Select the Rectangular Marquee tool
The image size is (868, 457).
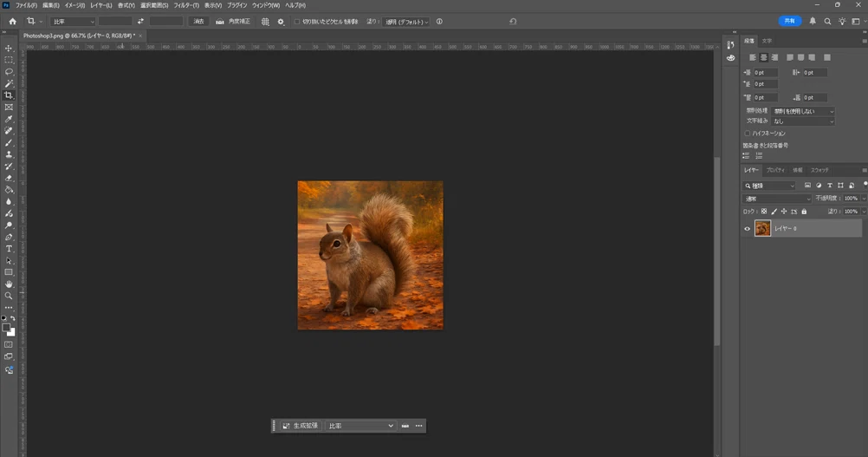tap(9, 60)
